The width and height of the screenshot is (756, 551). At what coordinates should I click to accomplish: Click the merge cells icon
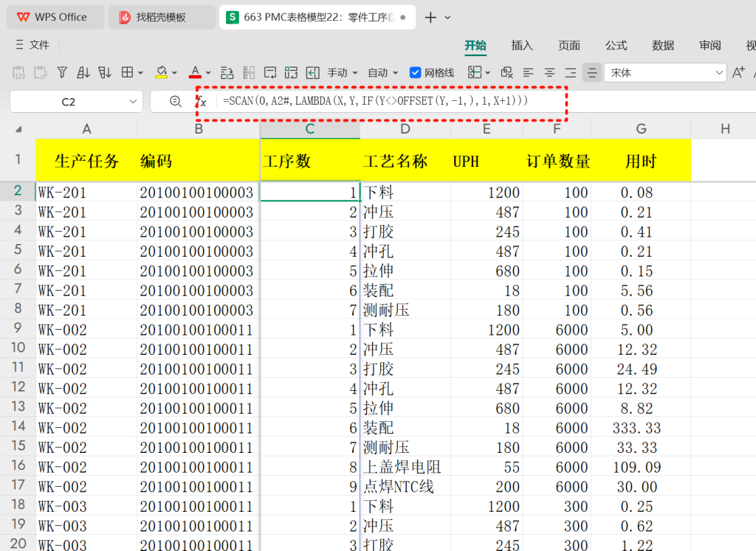pyautogui.click(x=291, y=73)
